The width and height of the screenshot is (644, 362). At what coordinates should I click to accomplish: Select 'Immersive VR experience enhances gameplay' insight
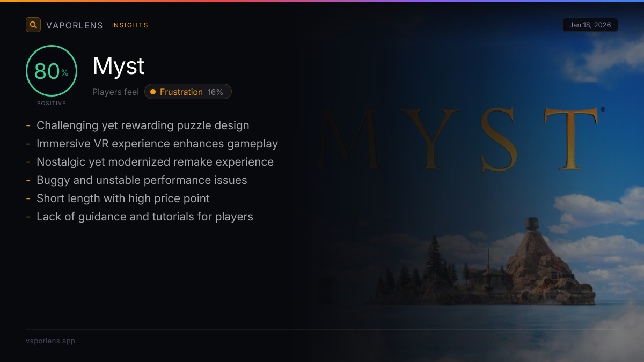[157, 144]
